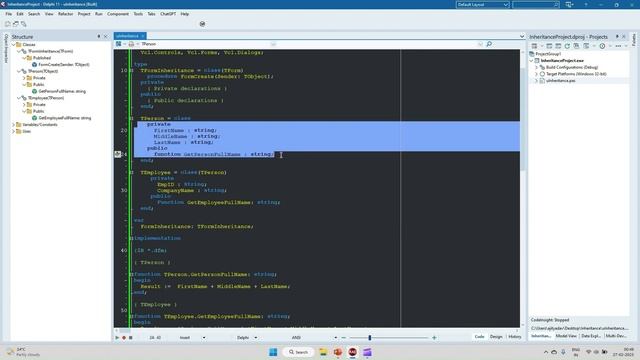640x360 pixels.
Task: Adjust the editor zoom slider handle
Action: 370,338
